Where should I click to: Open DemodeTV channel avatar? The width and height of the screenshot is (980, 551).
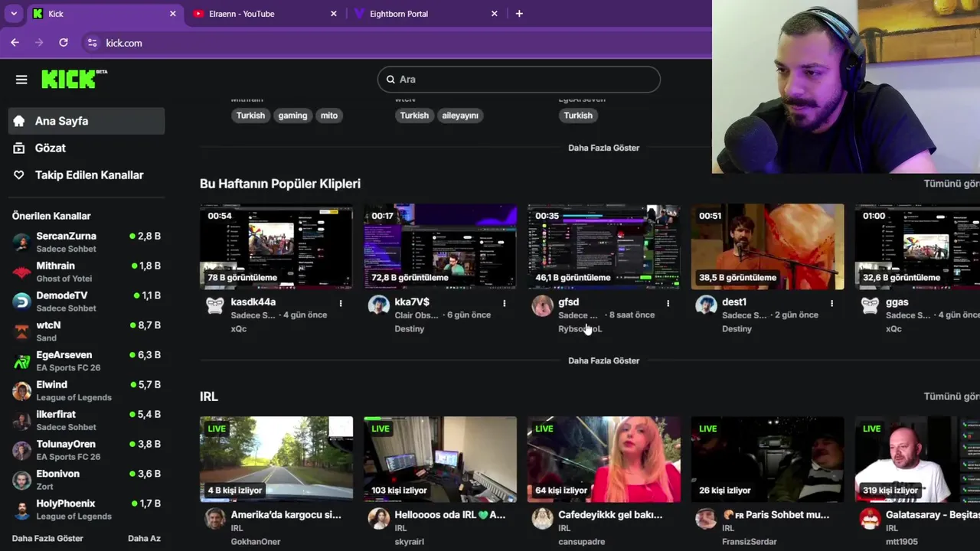22,302
